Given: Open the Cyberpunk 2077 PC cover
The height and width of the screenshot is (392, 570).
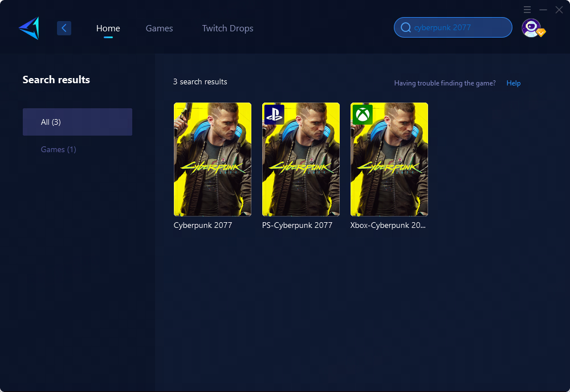Looking at the screenshot, I should point(212,159).
